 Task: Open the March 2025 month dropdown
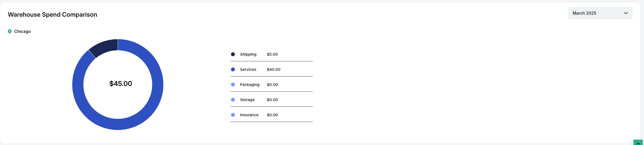pyautogui.click(x=600, y=13)
